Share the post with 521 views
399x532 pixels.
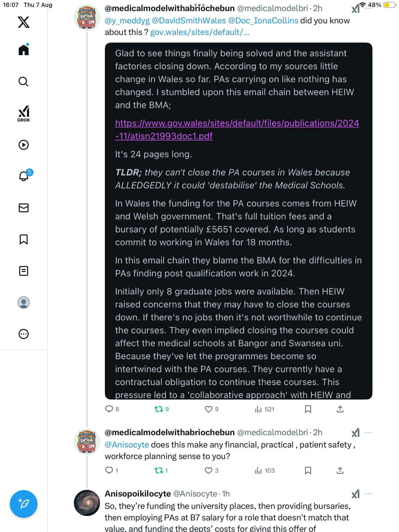340,409
